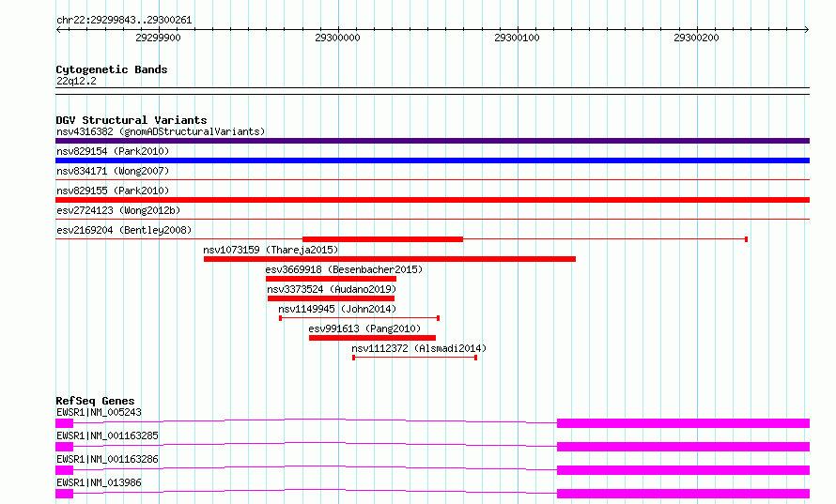
Task: Select the EWSR1|NM_005243 right exon block
Action: pyautogui.click(x=684, y=423)
